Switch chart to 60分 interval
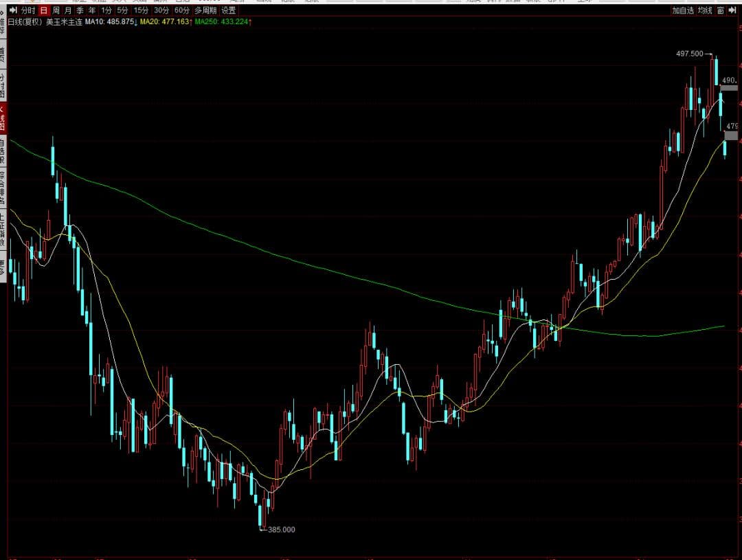The height and width of the screenshot is (560, 742). click(181, 10)
